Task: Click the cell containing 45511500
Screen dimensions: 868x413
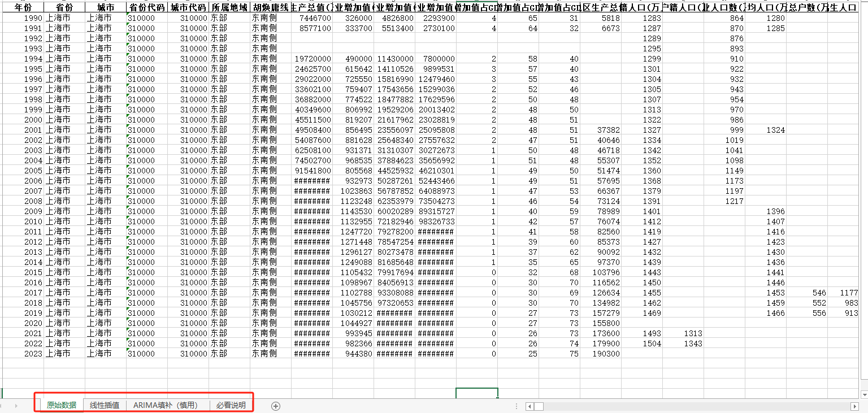Action: tap(312, 120)
